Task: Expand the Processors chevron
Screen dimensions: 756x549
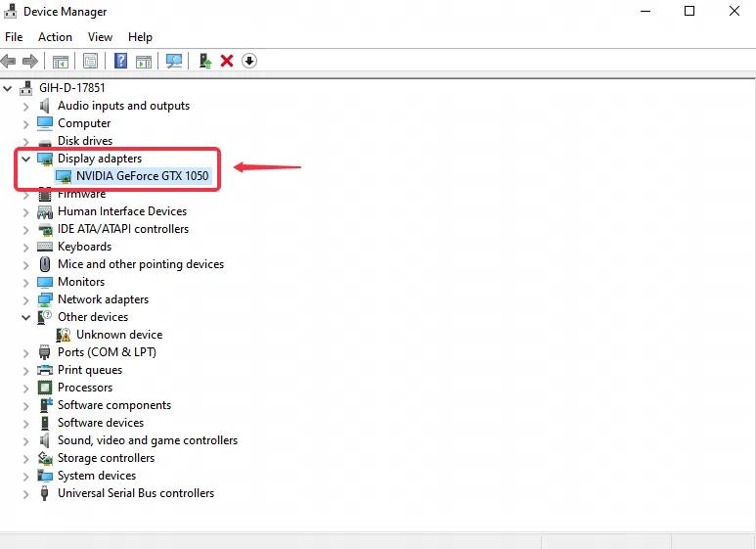Action: click(26, 388)
